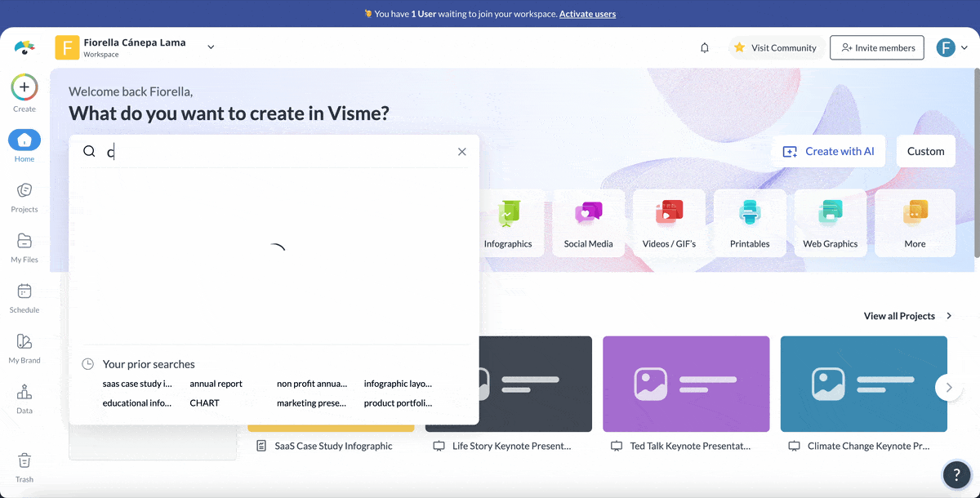Click View all Projects
The width and height of the screenshot is (980, 498).
[x=898, y=315]
